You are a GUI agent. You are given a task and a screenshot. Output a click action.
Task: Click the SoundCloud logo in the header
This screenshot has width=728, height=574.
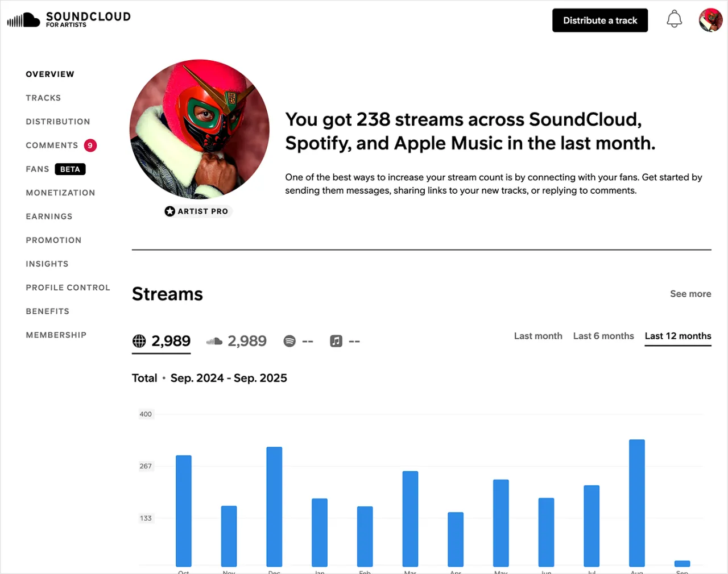68,19
